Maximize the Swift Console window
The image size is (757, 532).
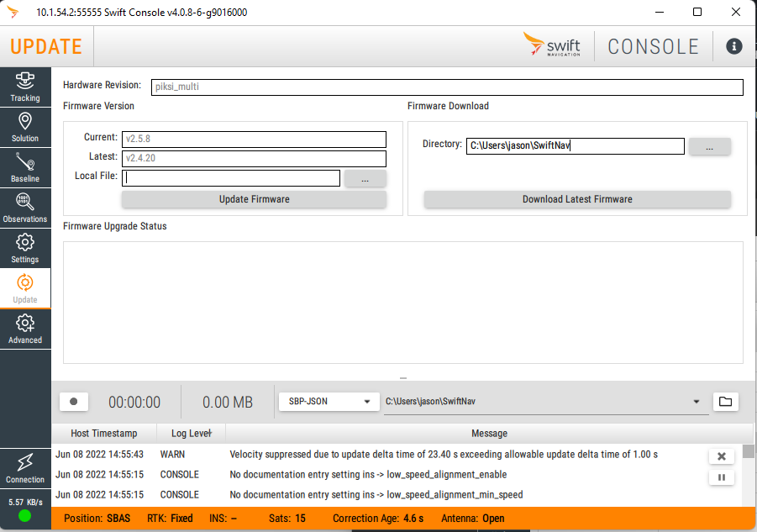697,12
